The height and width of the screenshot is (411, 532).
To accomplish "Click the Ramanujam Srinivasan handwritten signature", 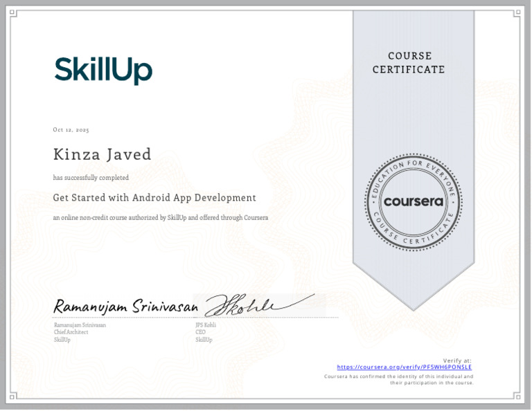I will click(x=125, y=307).
